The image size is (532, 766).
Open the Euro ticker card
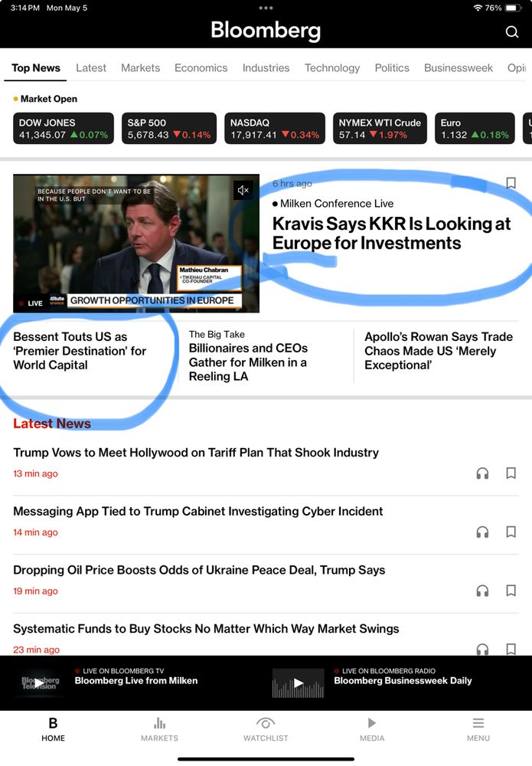point(475,129)
